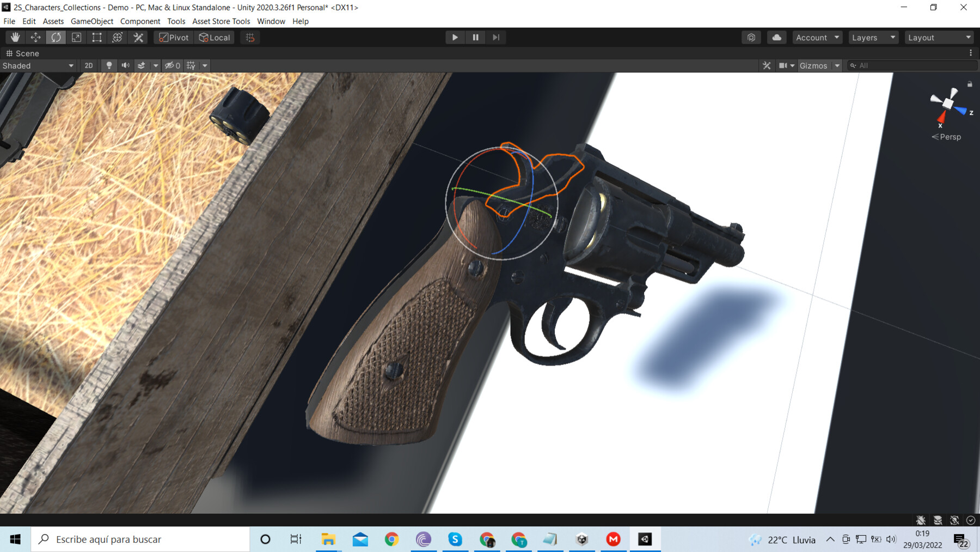
Task: Open the Account dropdown
Action: (x=817, y=37)
